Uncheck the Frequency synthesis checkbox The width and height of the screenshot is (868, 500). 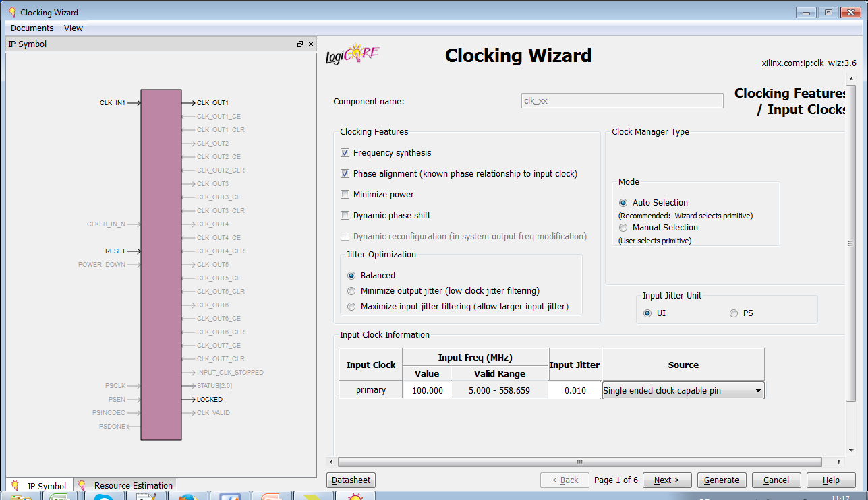[x=345, y=153]
